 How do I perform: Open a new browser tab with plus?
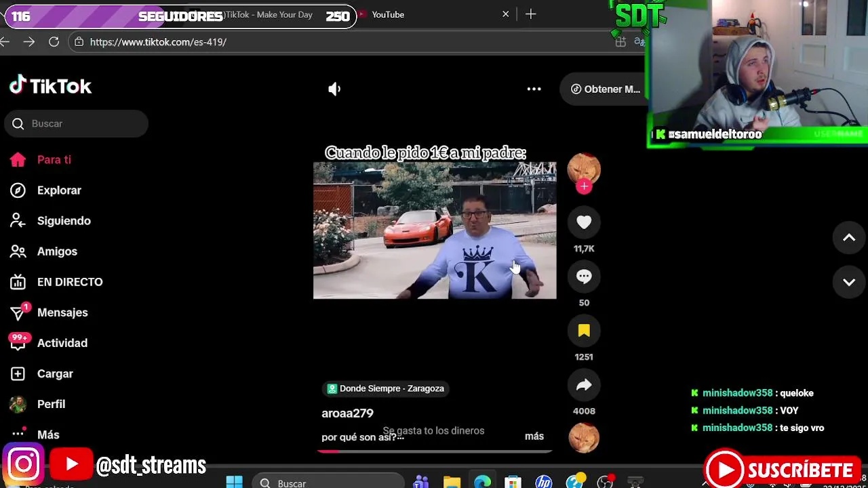pos(531,14)
